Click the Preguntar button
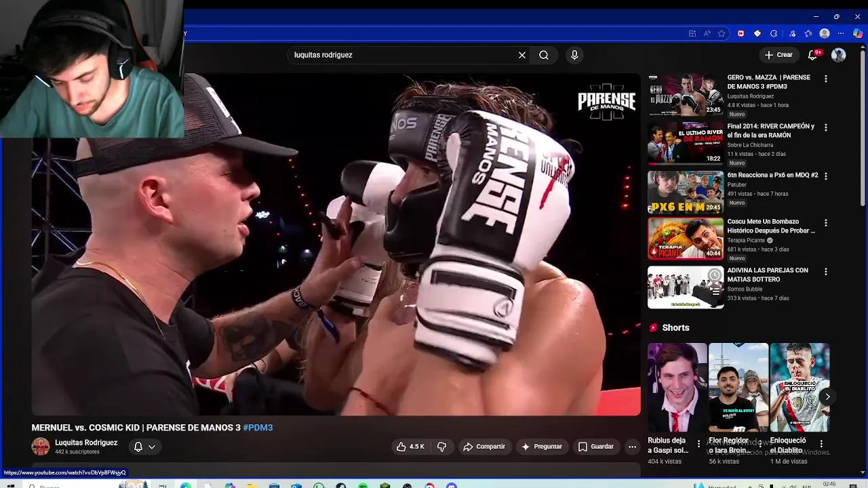868x488 pixels. tap(541, 447)
